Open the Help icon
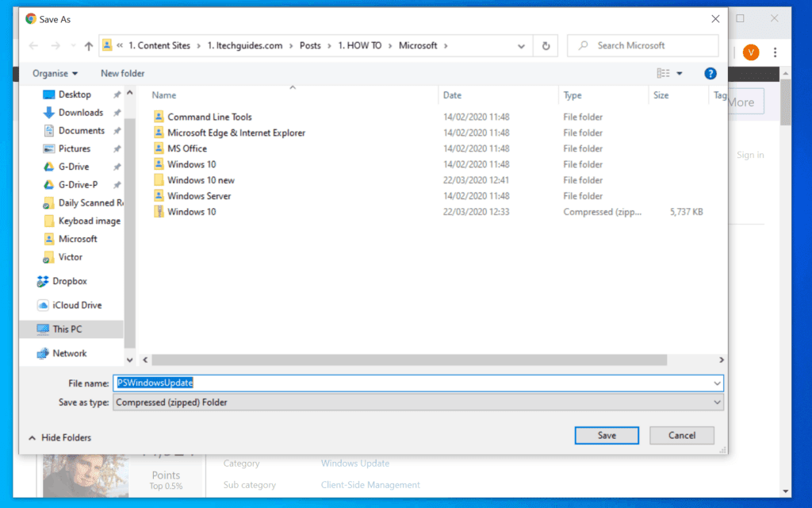Viewport: 812px width, 508px height. [x=710, y=74]
